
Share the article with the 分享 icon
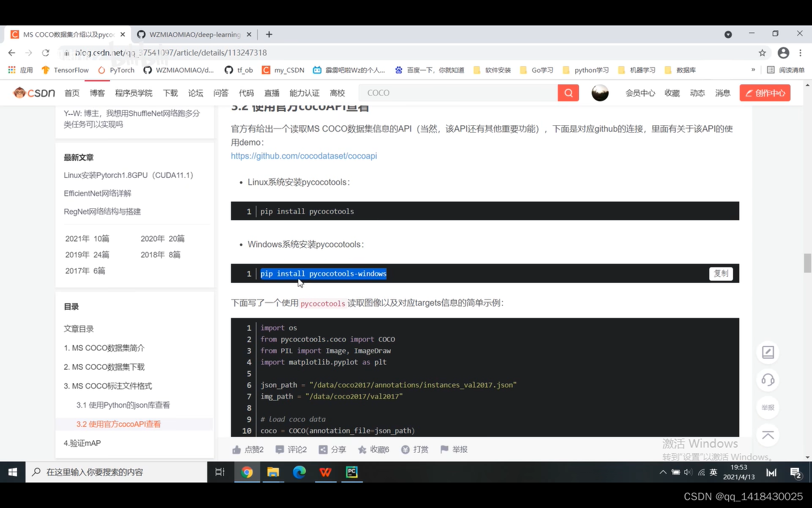pos(323,449)
